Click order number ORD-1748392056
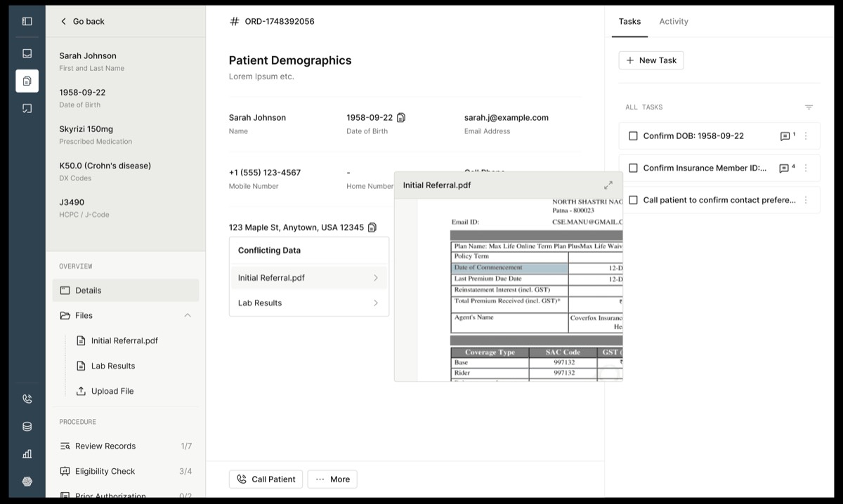Image resolution: width=843 pixels, height=504 pixels. pyautogui.click(x=280, y=21)
